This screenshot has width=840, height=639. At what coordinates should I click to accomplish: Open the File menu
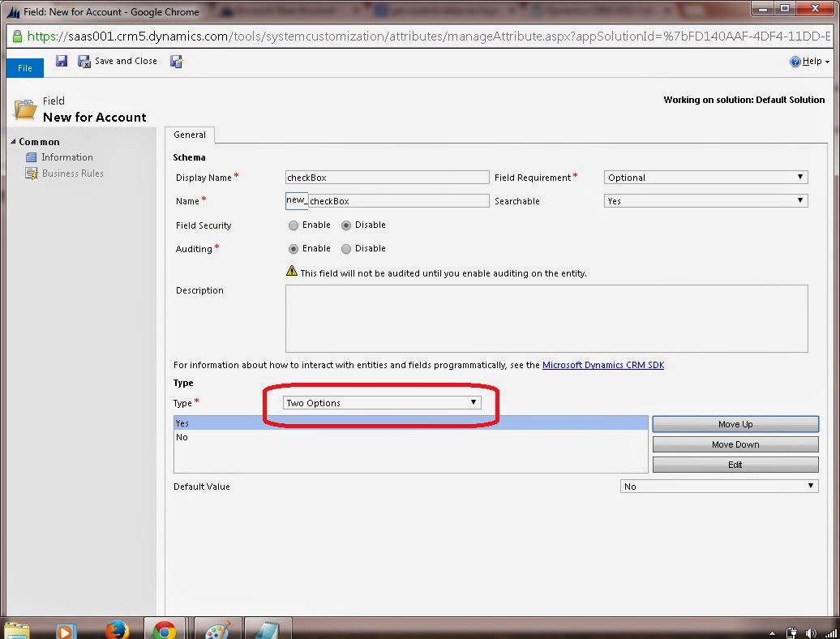tap(24, 68)
